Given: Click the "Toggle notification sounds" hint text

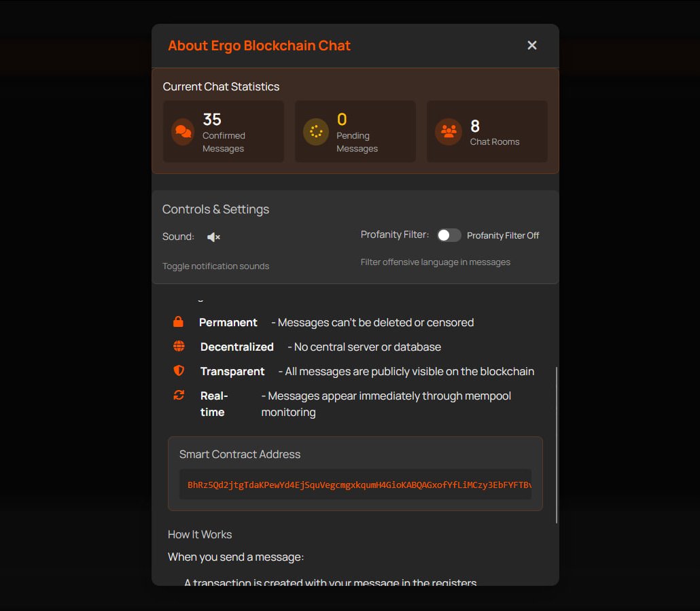Looking at the screenshot, I should coord(215,266).
